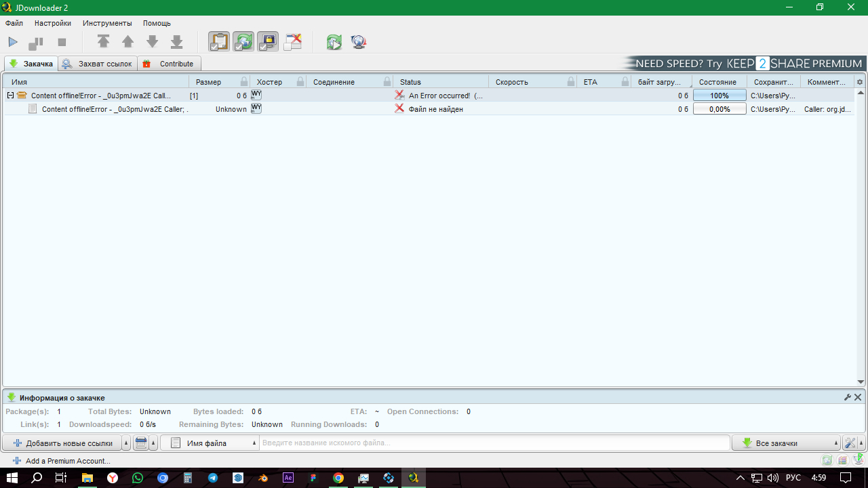Move selected download to top of list
The width and height of the screenshot is (868, 488).
pyautogui.click(x=103, y=42)
